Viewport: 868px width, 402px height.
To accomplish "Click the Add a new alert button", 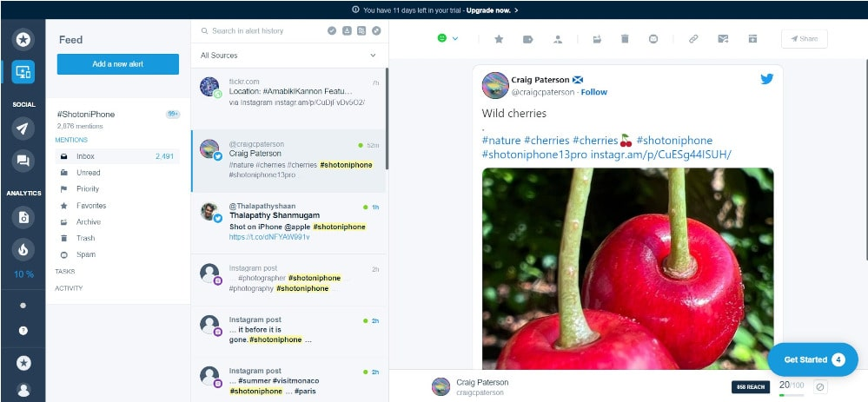I will 118,64.
